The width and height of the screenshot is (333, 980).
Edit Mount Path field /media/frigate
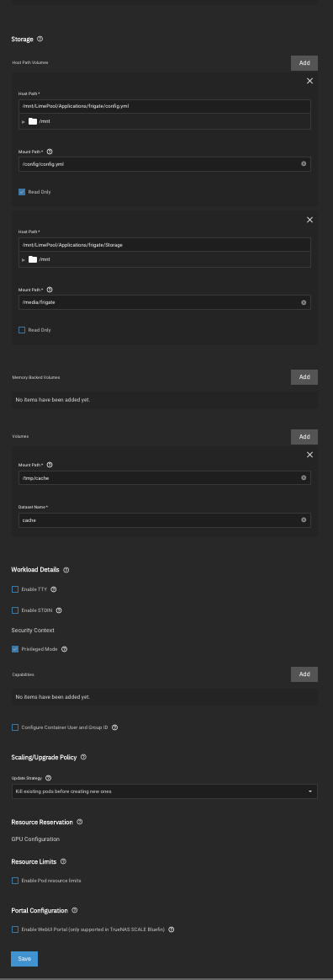[x=164, y=302]
